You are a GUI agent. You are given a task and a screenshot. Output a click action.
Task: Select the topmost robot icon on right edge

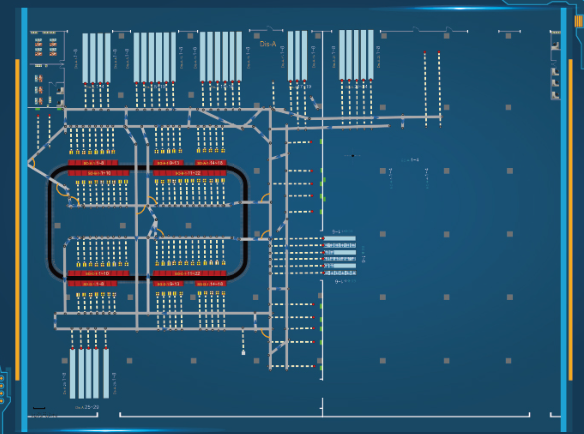click(555, 45)
